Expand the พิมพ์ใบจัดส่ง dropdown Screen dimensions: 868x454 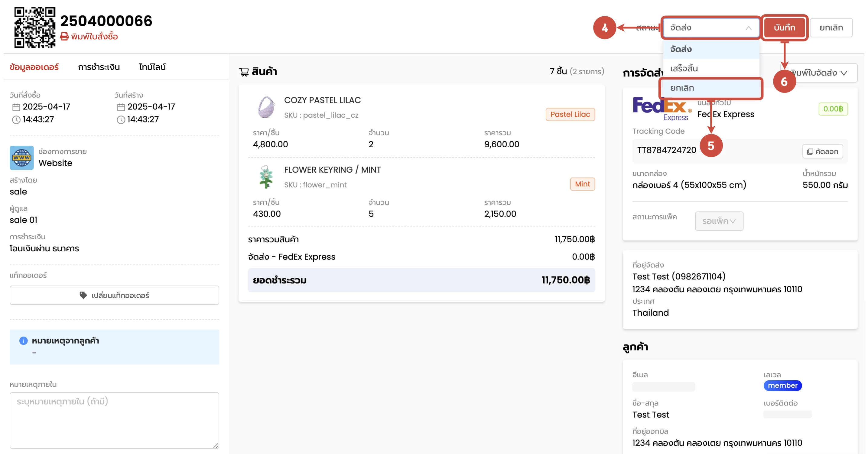click(822, 73)
